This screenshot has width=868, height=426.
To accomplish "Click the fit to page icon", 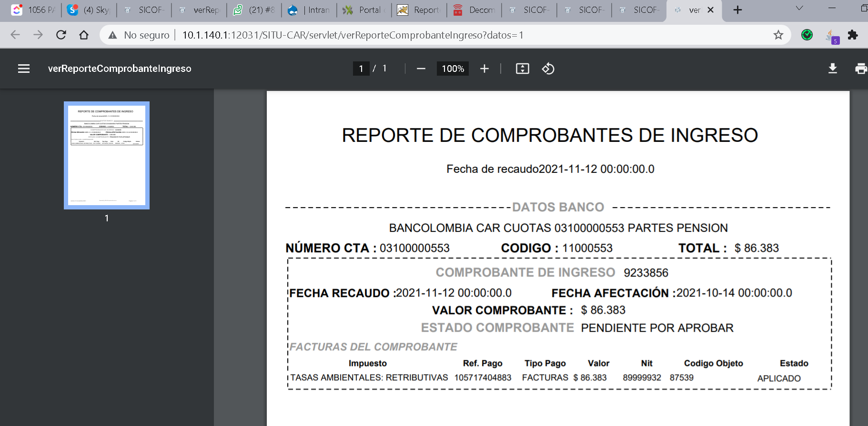I will [522, 69].
